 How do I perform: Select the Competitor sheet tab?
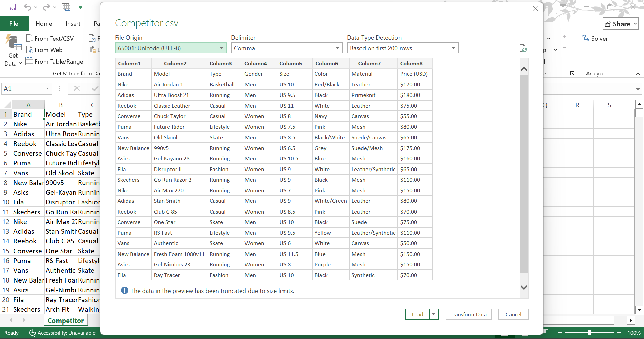click(x=66, y=321)
